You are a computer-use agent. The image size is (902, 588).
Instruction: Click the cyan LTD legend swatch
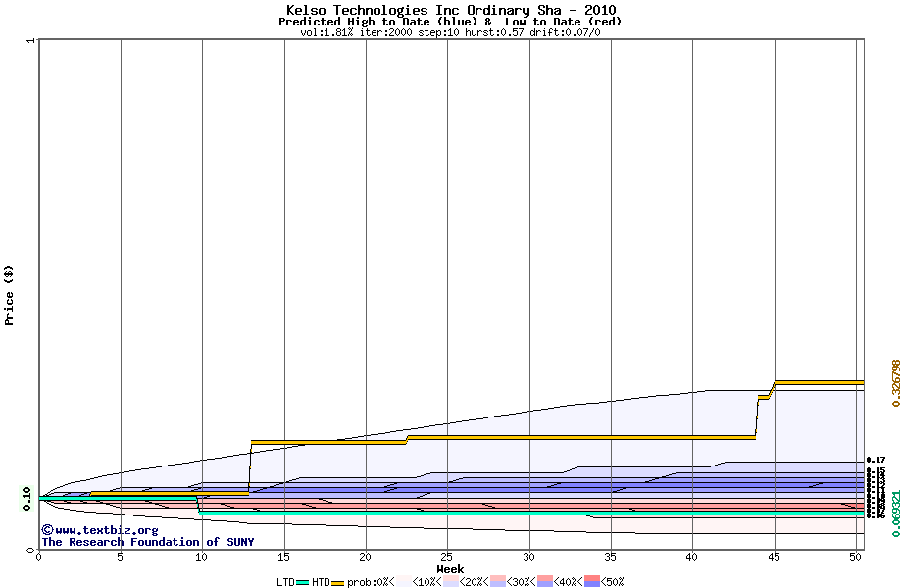(303, 582)
